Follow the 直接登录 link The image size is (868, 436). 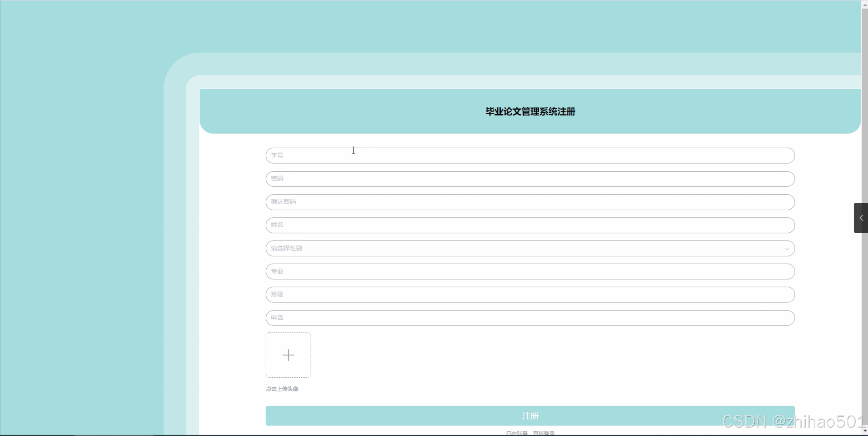[543, 433]
